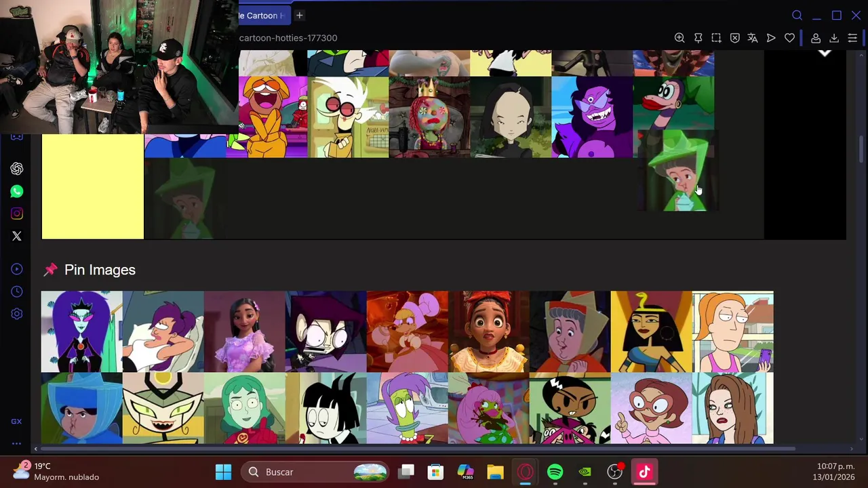Select the red-glasses lady pointing image
868x488 pixels.
(x=651, y=409)
